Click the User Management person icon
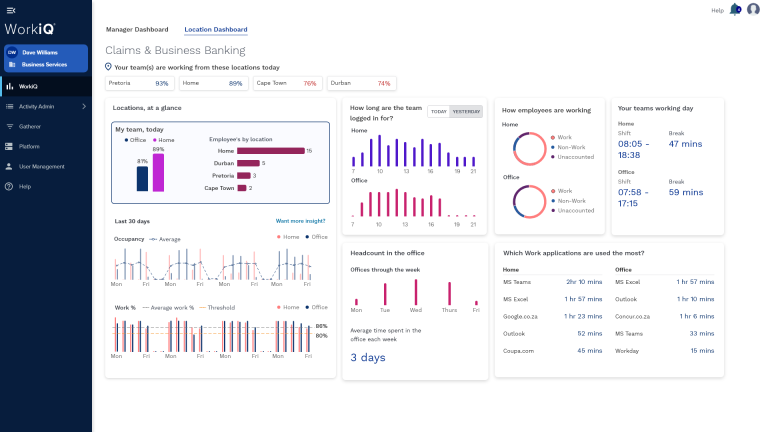The image size is (768, 432). (x=9, y=167)
